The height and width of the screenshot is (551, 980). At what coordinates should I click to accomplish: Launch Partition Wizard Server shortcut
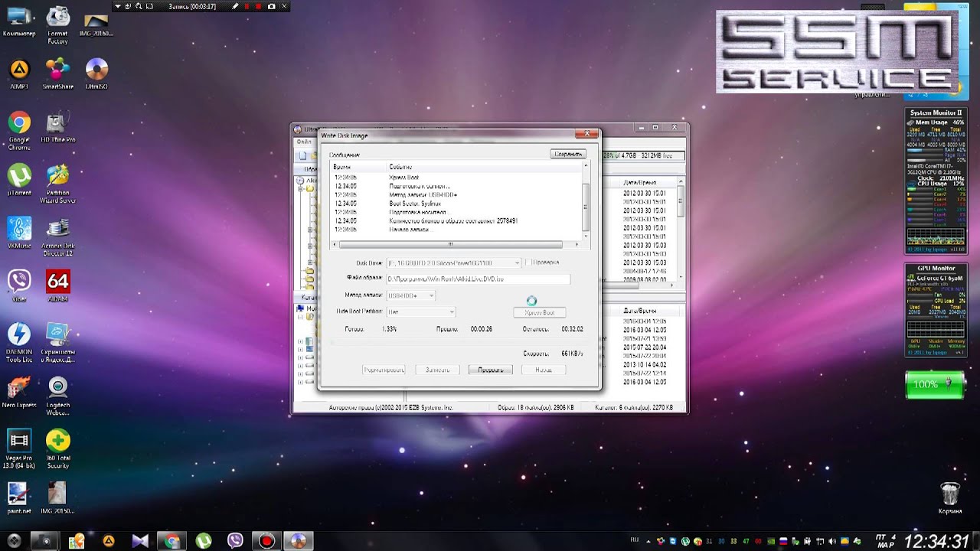coord(57,184)
